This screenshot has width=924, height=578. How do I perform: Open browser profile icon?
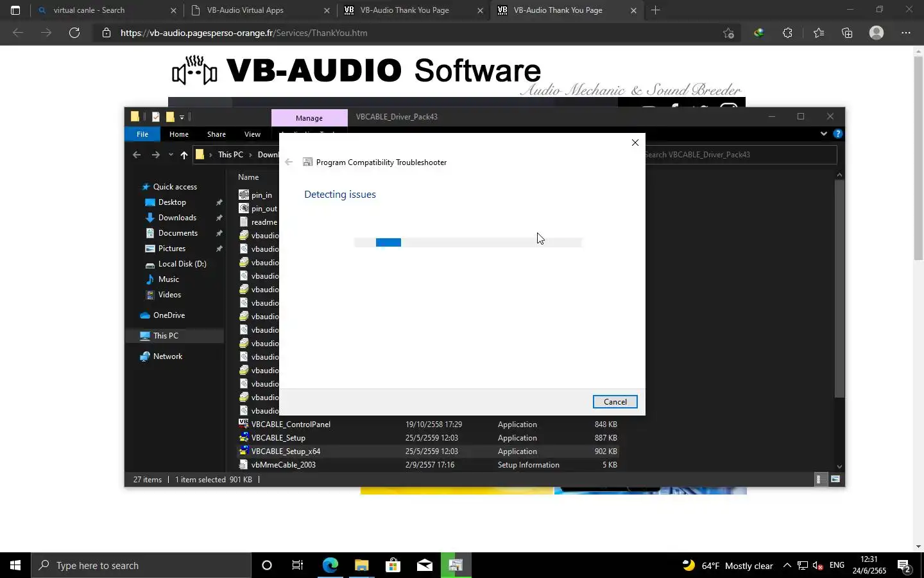point(877,33)
